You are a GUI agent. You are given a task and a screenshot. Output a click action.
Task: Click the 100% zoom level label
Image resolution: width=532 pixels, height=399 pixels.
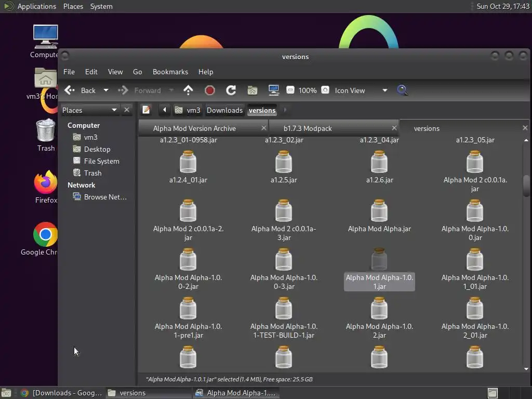[308, 90]
